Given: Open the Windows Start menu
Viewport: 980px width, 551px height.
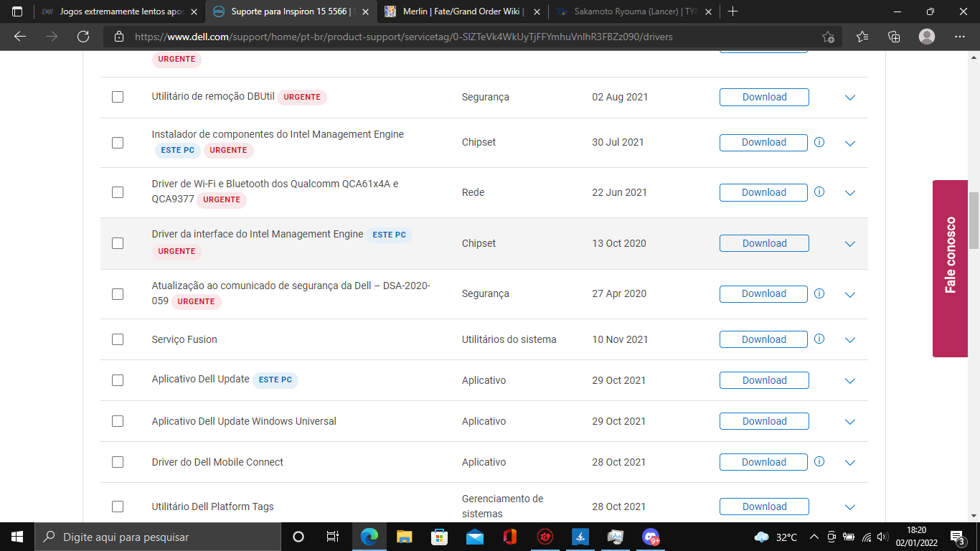Looking at the screenshot, I should 17,537.
